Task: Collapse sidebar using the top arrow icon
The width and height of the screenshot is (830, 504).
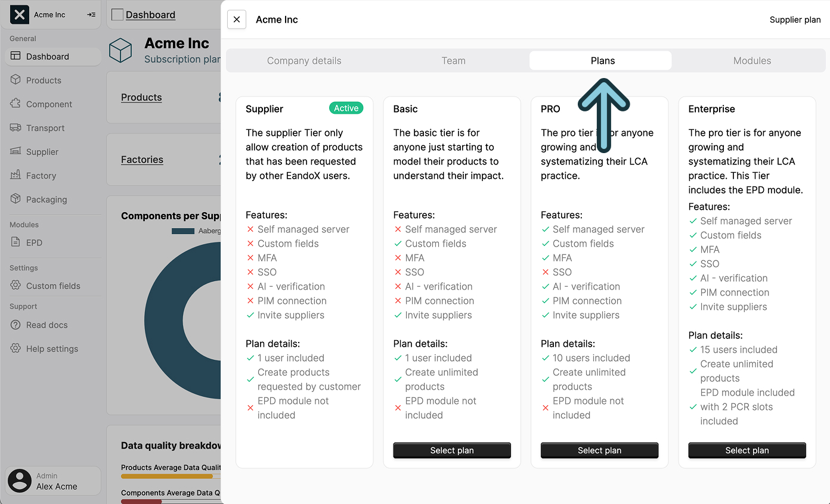Action: tap(91, 15)
